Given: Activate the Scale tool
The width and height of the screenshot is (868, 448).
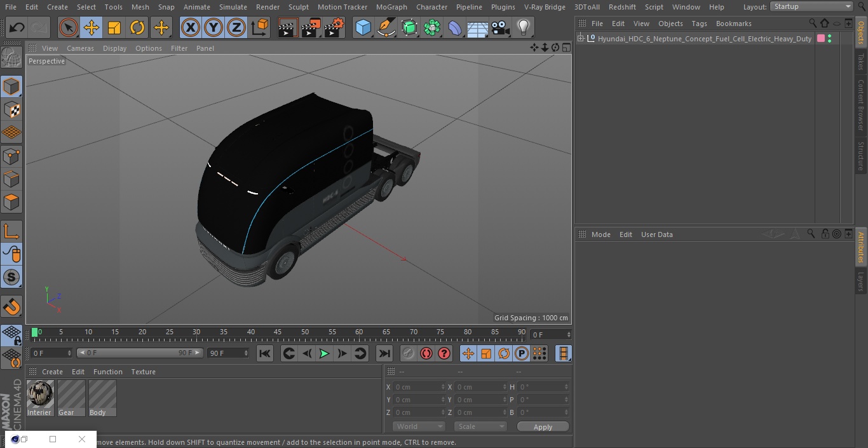Looking at the screenshot, I should coord(114,27).
